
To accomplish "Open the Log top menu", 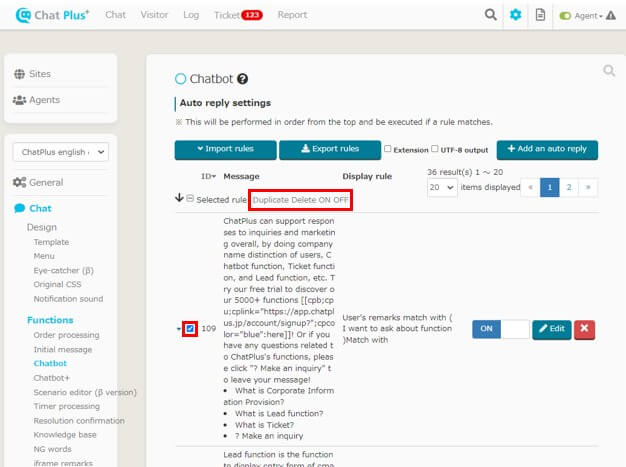I will tap(191, 15).
